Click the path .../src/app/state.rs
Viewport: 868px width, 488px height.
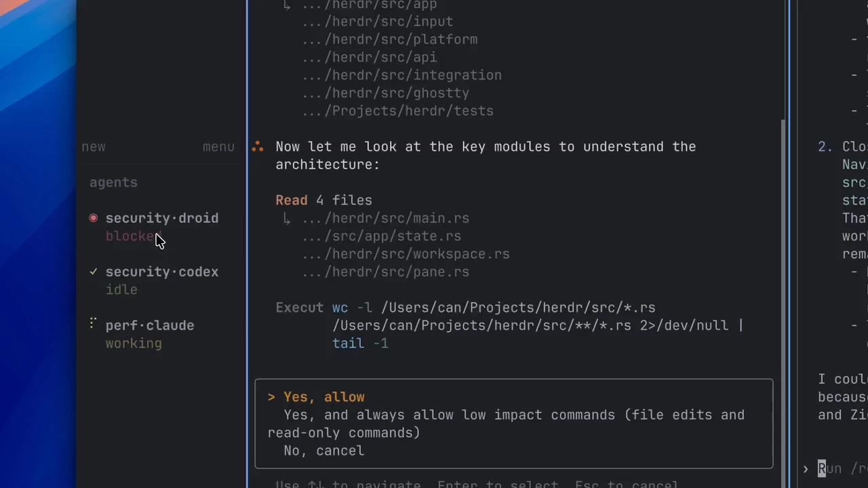(x=381, y=236)
